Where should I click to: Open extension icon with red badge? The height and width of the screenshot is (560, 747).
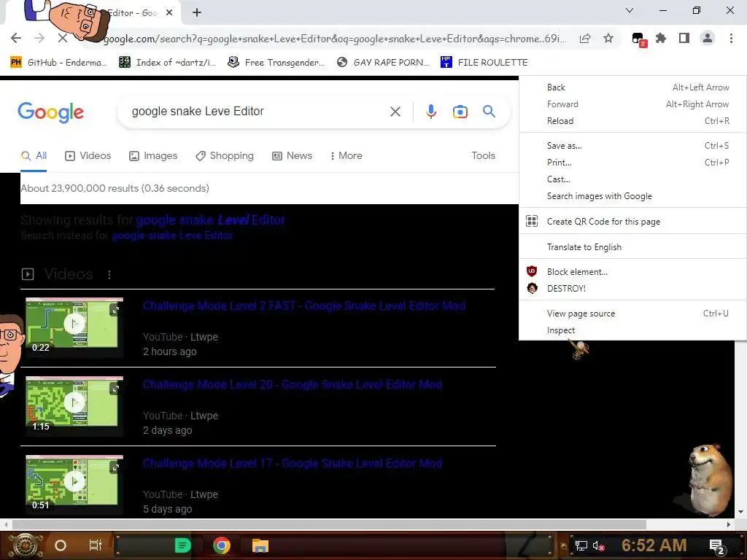click(638, 39)
